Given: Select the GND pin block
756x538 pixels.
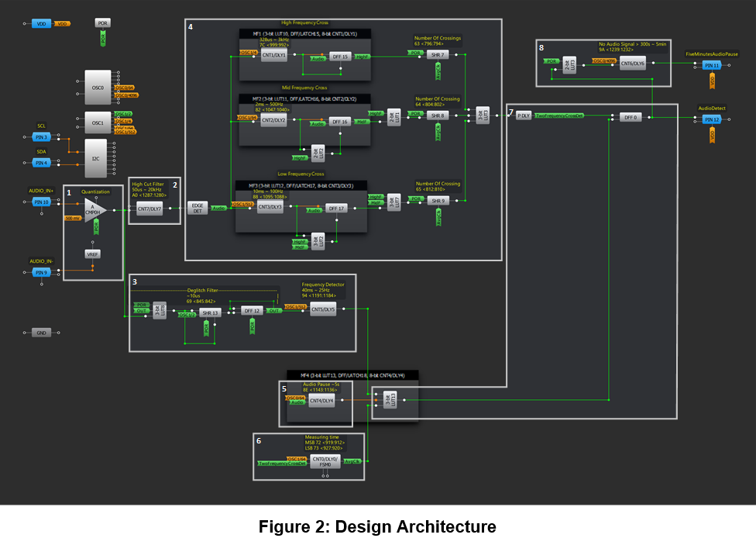Looking at the screenshot, I should pyautogui.click(x=41, y=333).
